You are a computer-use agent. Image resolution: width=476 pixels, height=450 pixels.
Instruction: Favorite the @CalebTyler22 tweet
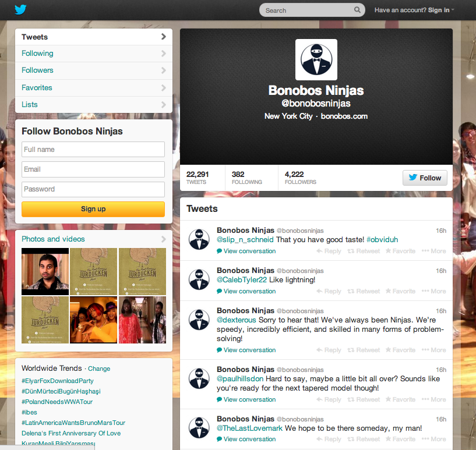(400, 291)
